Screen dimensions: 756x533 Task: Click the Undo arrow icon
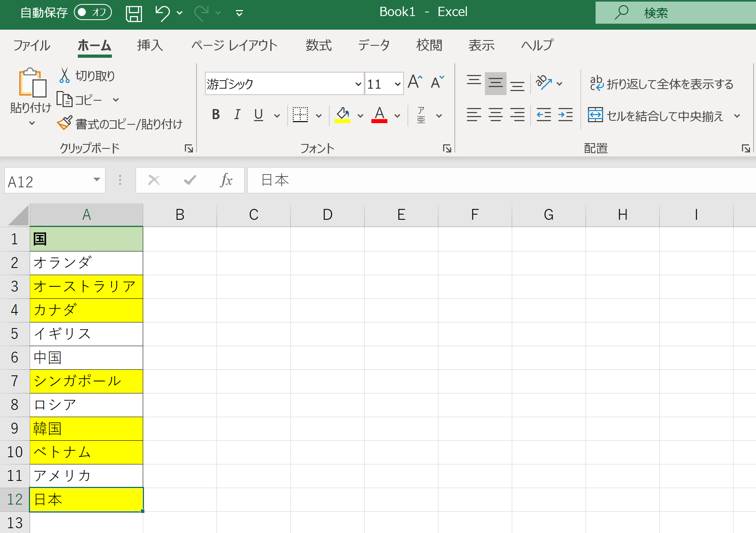coord(162,13)
